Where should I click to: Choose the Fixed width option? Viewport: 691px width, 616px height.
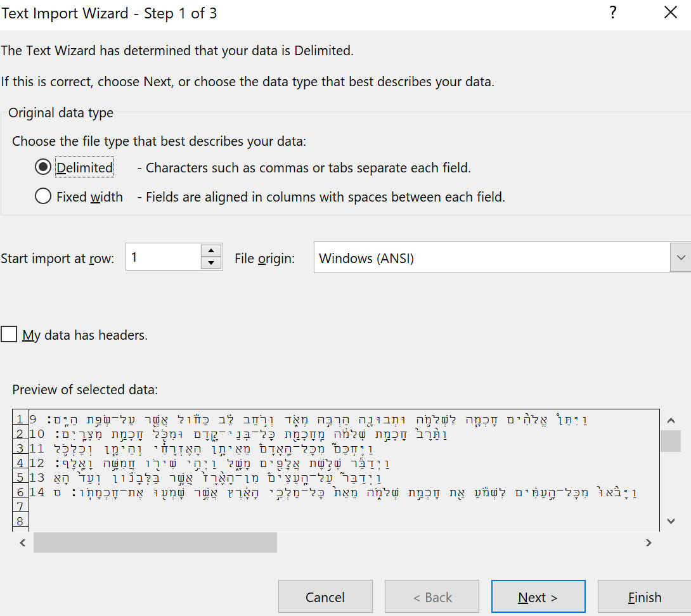[x=43, y=197]
